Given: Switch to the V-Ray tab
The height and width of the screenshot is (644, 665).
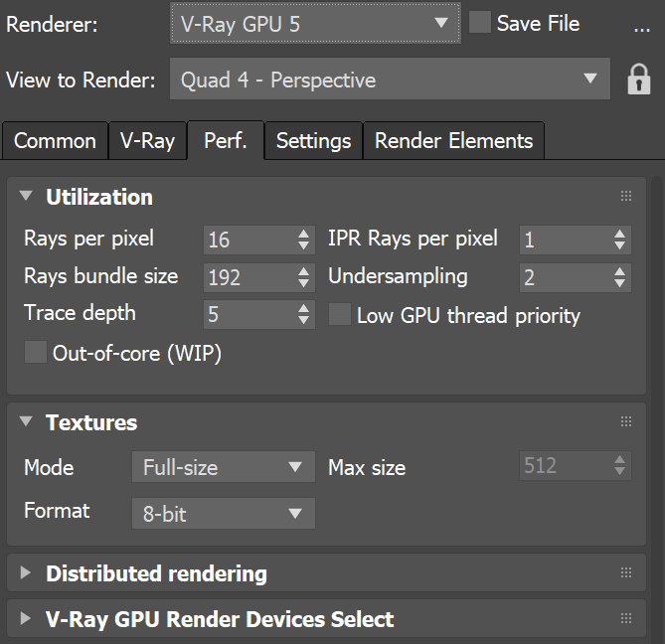Looking at the screenshot, I should (x=147, y=141).
